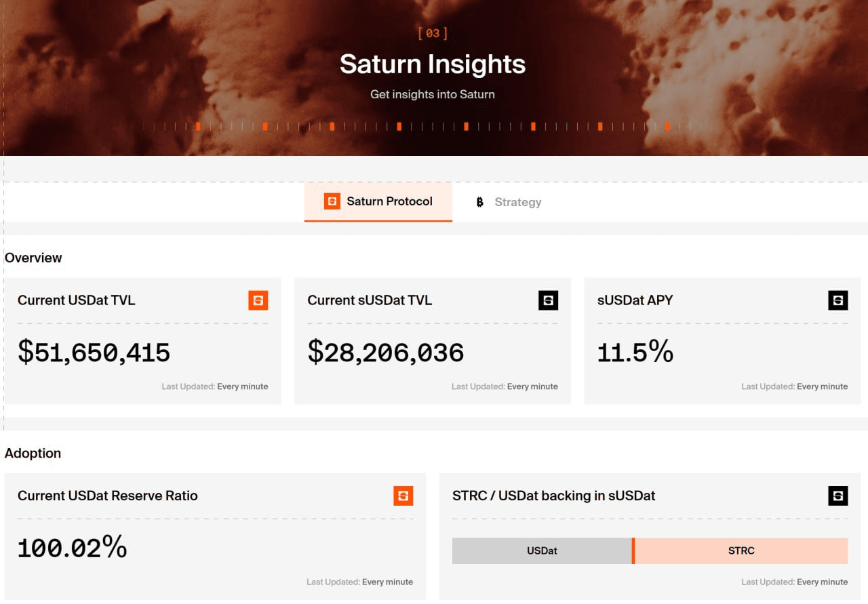The image size is (868, 604).
Task: Click the [ 03 ] section number label
Action: click(x=433, y=33)
